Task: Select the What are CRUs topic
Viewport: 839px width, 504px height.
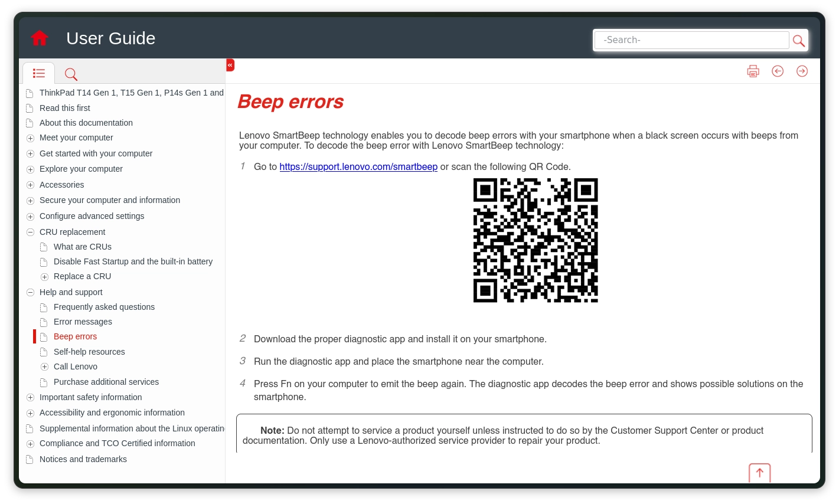Action: pyautogui.click(x=83, y=247)
